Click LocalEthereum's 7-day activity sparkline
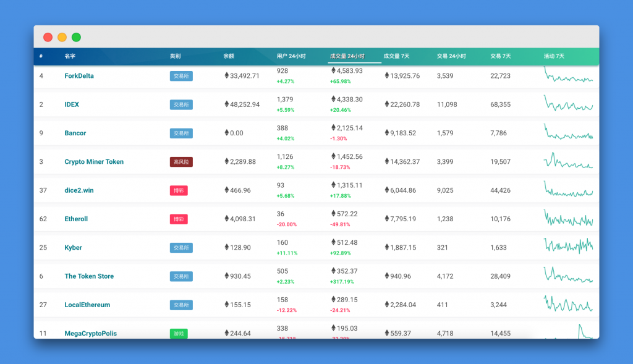Image resolution: width=633 pixels, height=364 pixels. pos(569,303)
